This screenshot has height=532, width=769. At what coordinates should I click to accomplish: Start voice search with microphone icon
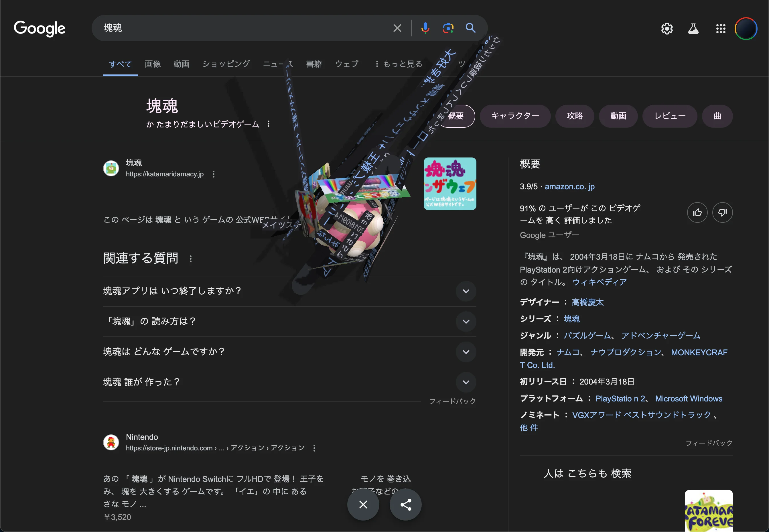[x=425, y=28]
